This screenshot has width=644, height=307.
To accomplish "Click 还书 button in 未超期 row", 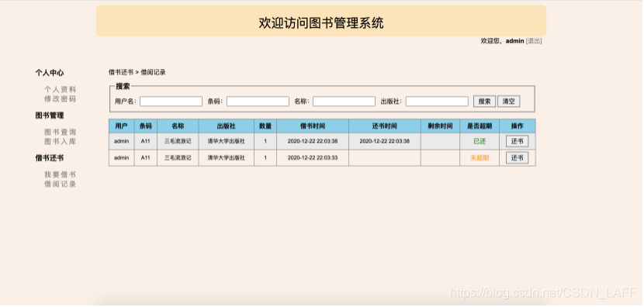I will coord(517,158).
